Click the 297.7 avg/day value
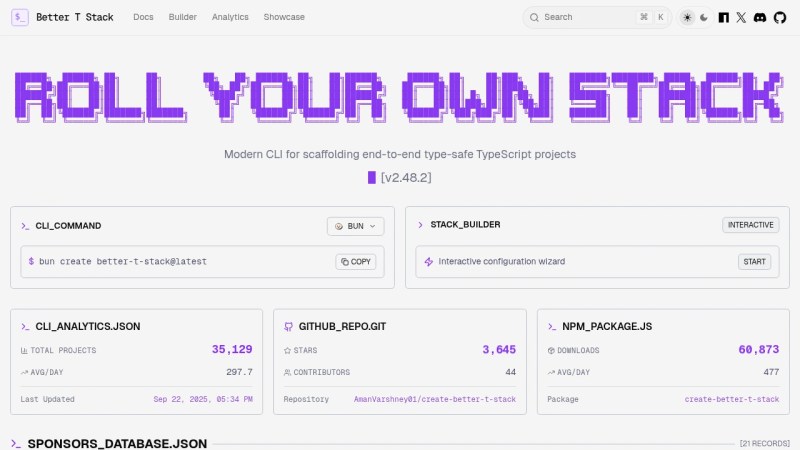Screen dimensions: 800x450 pos(239,372)
